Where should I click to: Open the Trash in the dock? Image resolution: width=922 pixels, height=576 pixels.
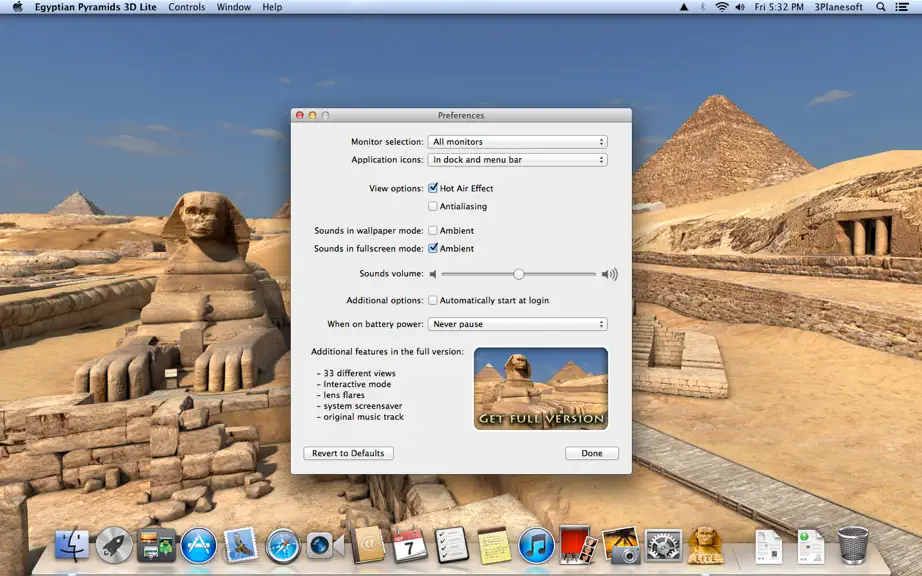853,545
